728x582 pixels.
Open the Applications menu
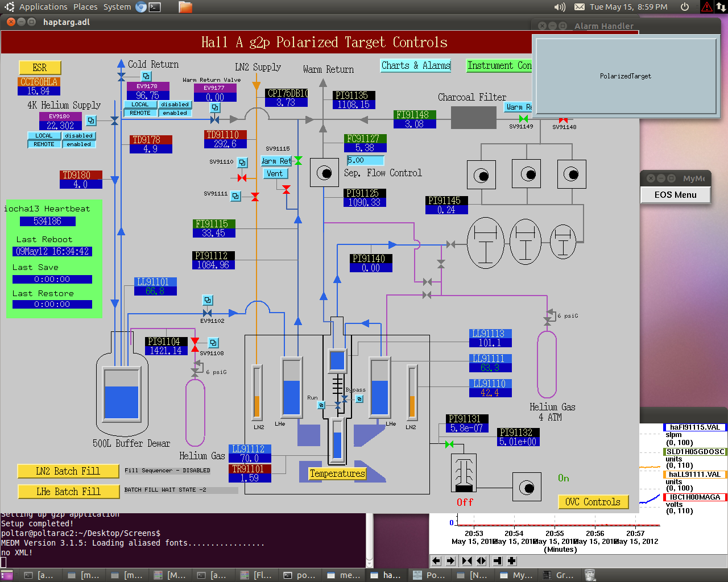pyautogui.click(x=43, y=7)
